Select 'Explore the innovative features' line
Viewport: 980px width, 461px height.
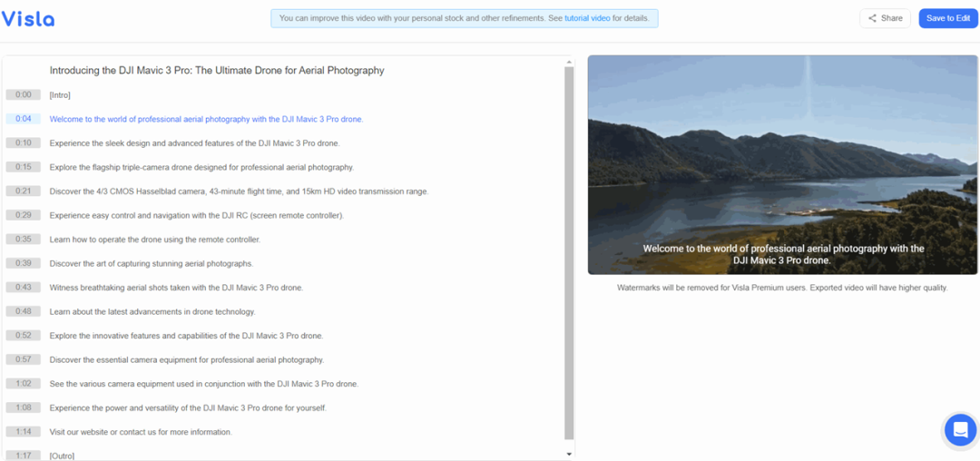tap(186, 336)
